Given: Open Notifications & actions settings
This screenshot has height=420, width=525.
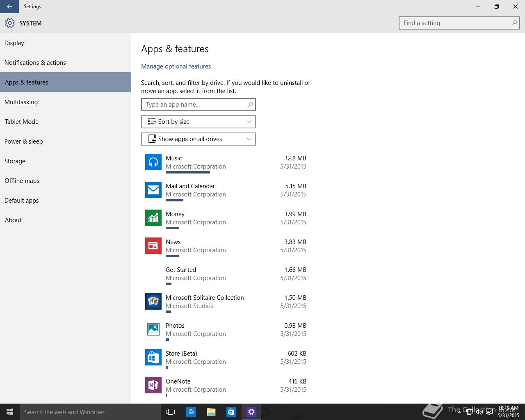Looking at the screenshot, I should pos(66,63).
